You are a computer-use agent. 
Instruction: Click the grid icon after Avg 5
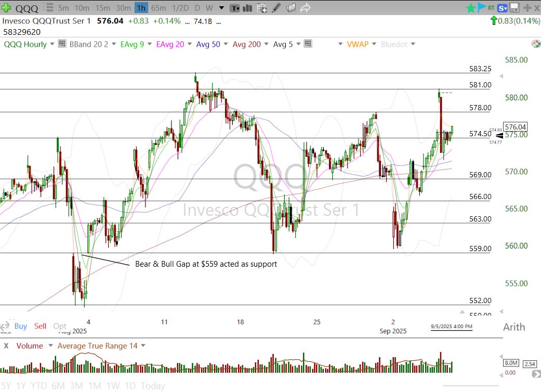click(x=308, y=44)
